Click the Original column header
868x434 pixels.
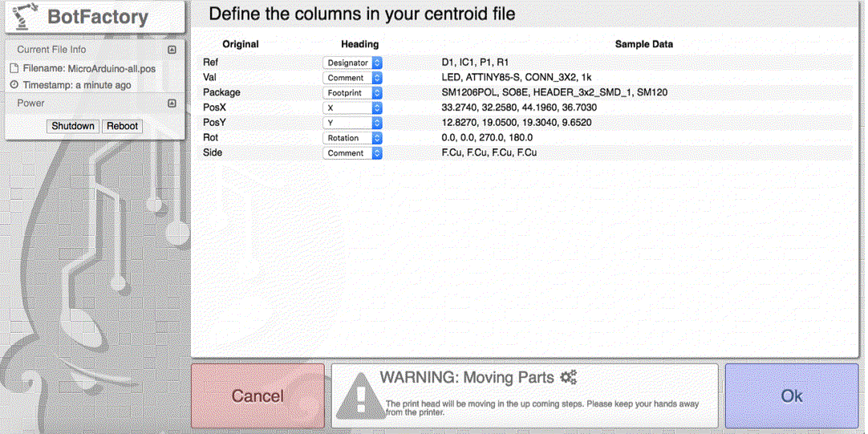point(241,44)
